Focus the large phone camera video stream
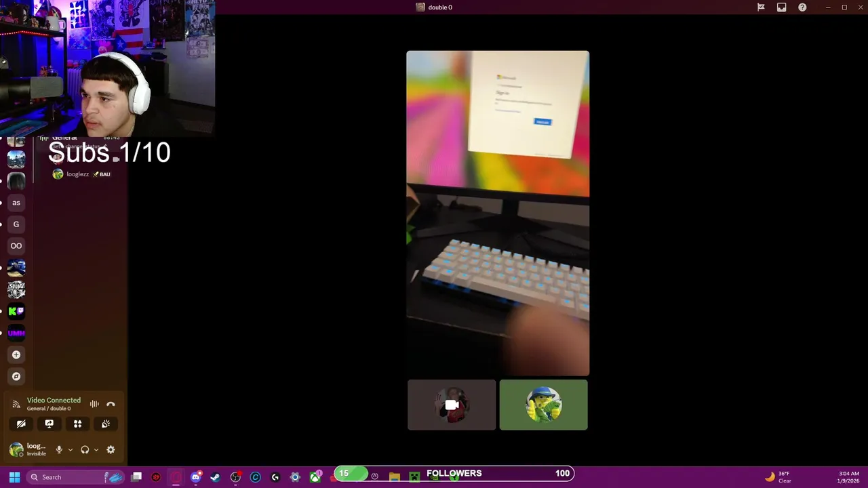The height and width of the screenshot is (488, 868). [x=498, y=213]
